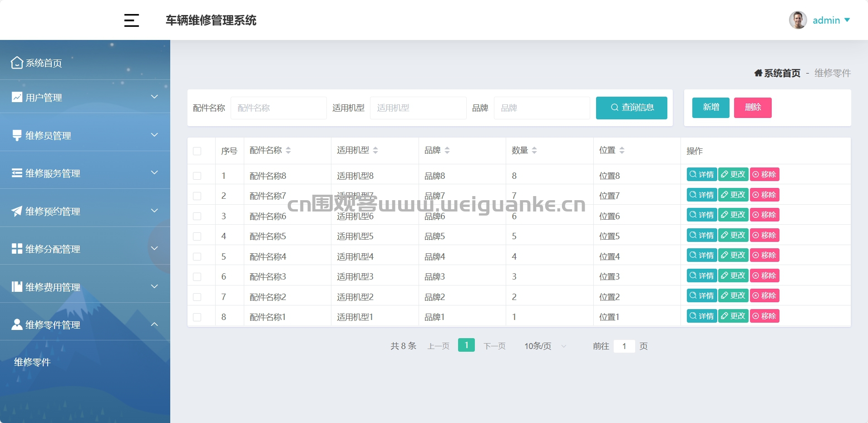Toggle the select-all header checkbox
This screenshot has height=423, width=868.
[197, 151]
